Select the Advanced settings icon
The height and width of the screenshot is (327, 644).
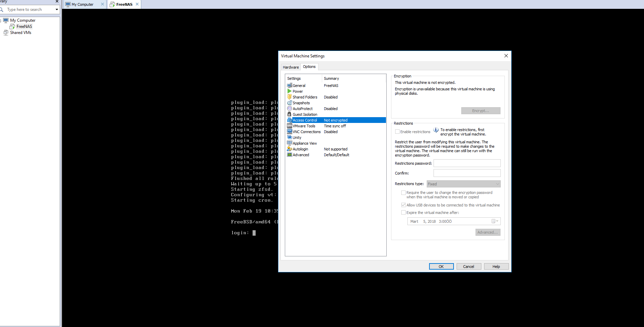coord(290,155)
